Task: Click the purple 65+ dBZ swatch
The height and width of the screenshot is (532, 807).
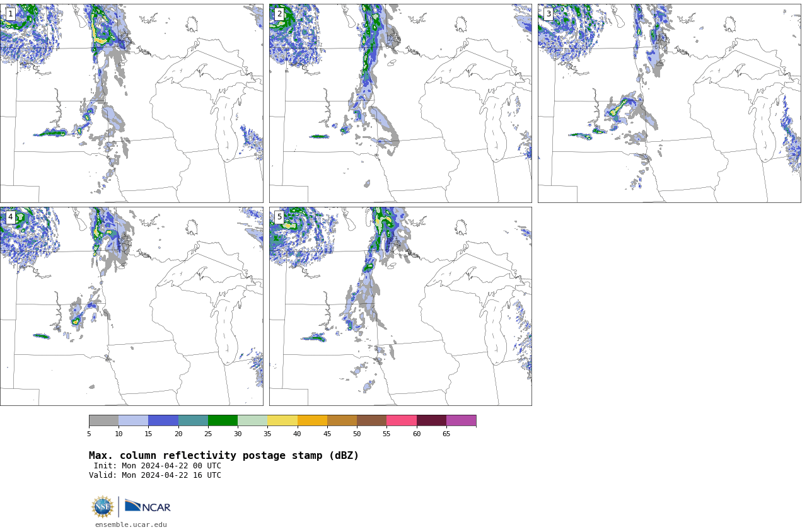Action: tap(461, 420)
